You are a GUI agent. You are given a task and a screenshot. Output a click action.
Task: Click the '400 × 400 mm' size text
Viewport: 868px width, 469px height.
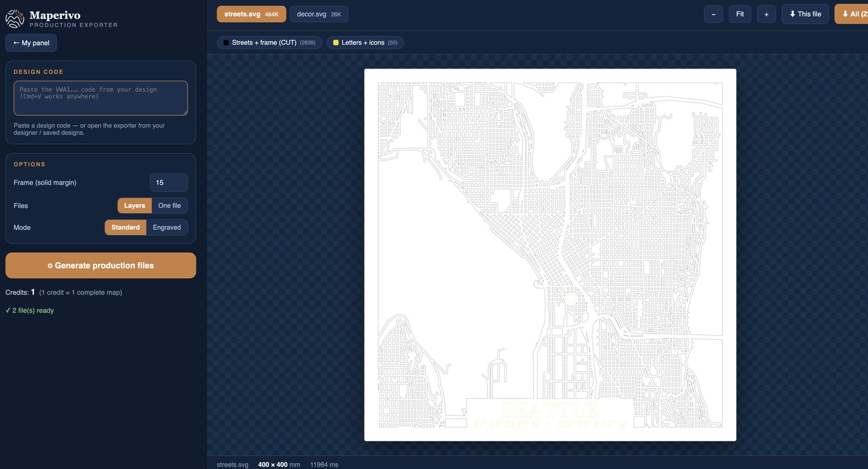(279, 465)
